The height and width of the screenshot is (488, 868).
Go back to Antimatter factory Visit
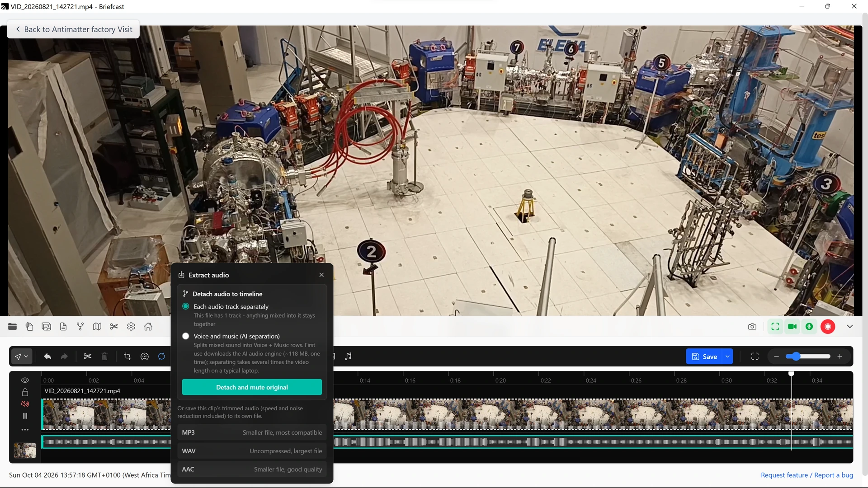tap(73, 29)
